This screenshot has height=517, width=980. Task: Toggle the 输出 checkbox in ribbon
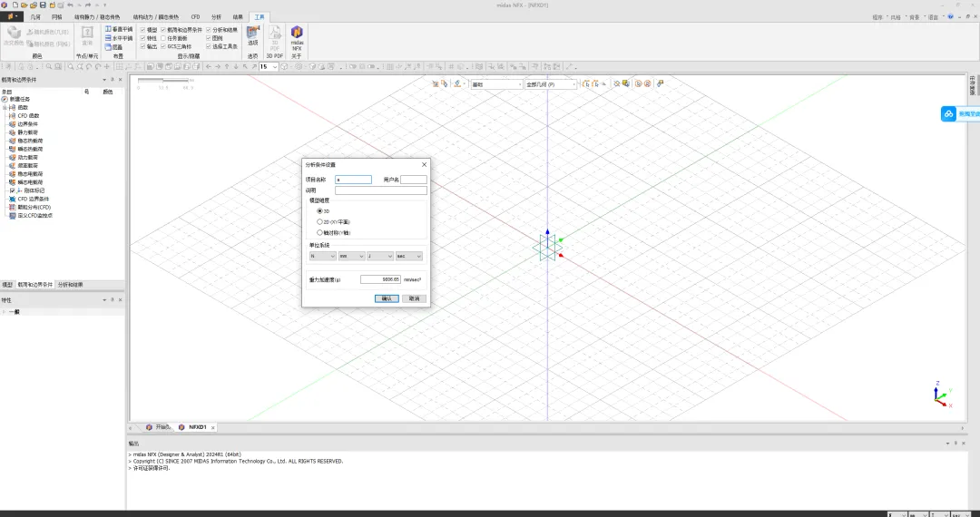pyautogui.click(x=143, y=46)
